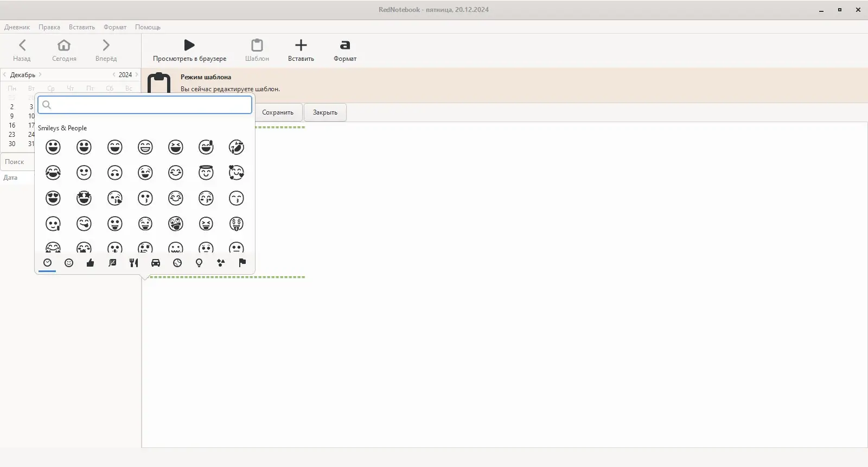Choose the smiling emoji with a tear
868x467 pixels.
click(53, 224)
